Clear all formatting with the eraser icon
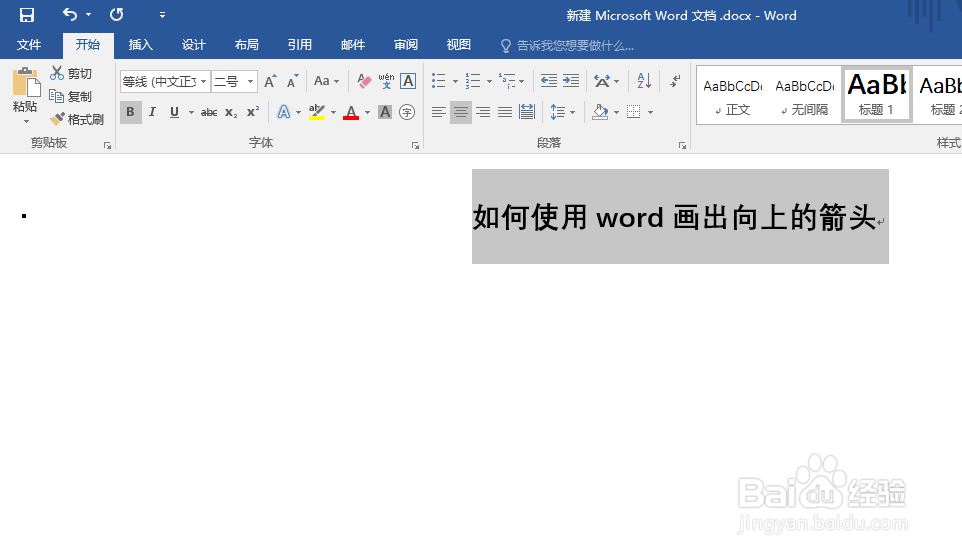 [x=364, y=81]
